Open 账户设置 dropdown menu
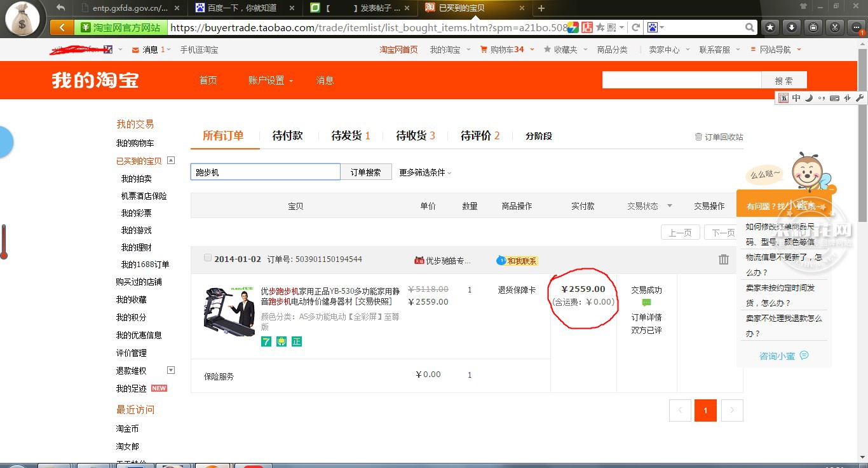Screen dimensions: 868x468 [271, 80]
